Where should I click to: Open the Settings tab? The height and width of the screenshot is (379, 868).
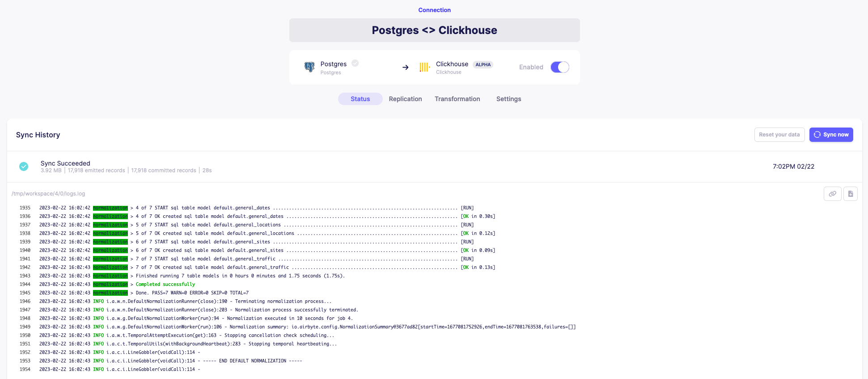(x=509, y=99)
